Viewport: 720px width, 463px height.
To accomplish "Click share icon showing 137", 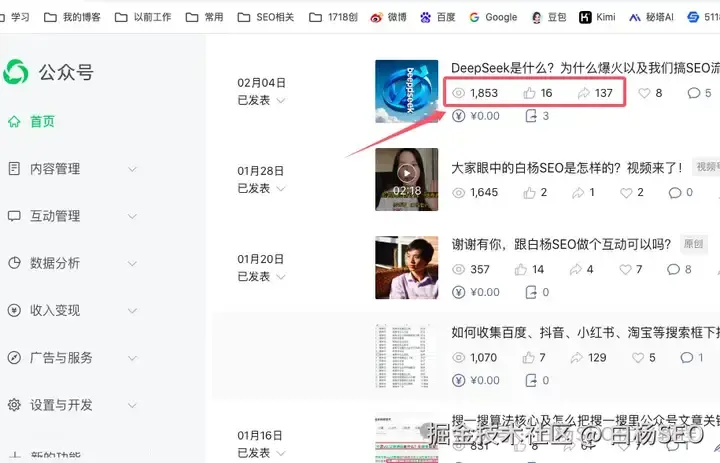I will (x=583, y=93).
